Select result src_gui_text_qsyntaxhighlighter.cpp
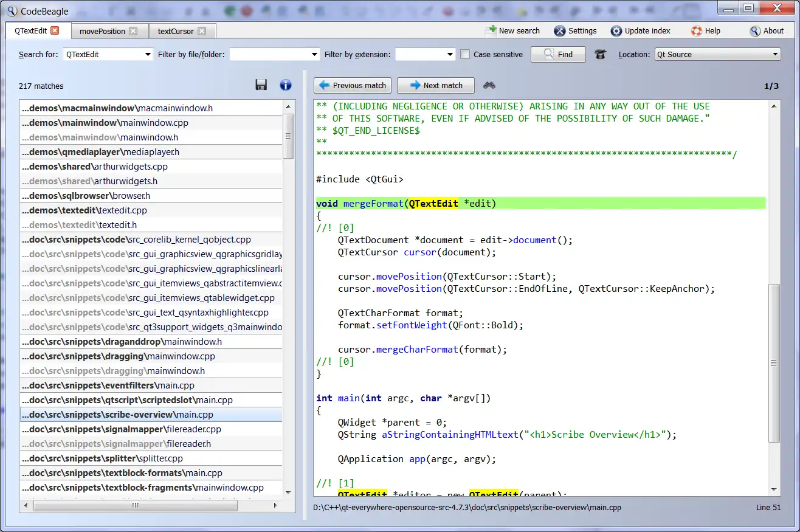This screenshot has width=800, height=532. [151, 313]
